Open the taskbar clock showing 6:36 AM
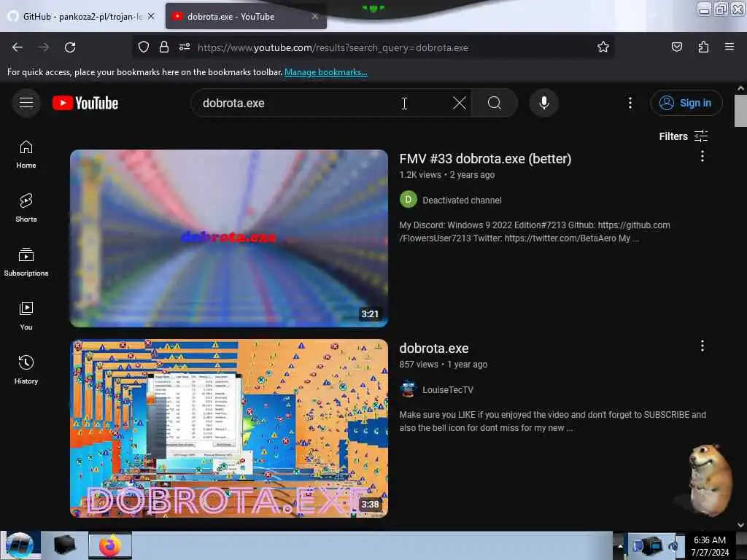 tap(710, 545)
